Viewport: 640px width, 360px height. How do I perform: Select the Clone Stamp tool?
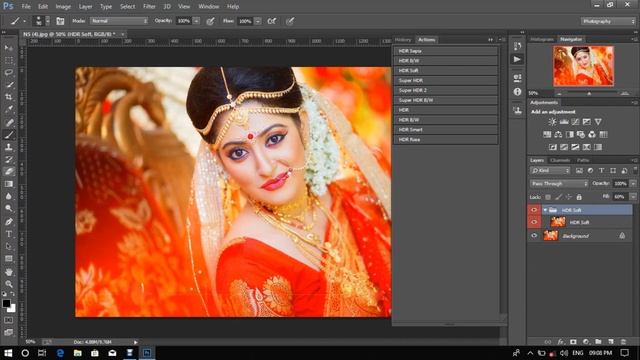(9, 147)
